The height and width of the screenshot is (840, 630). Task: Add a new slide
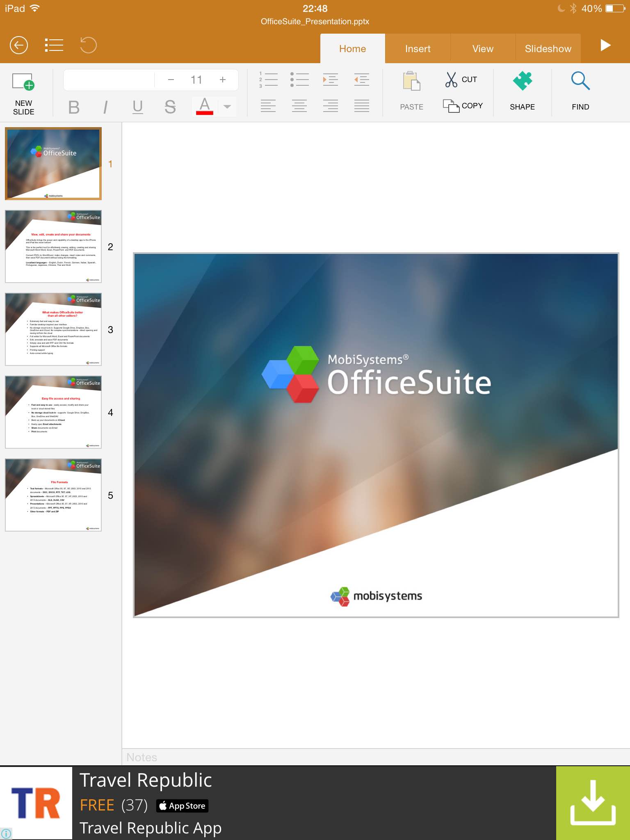click(23, 94)
